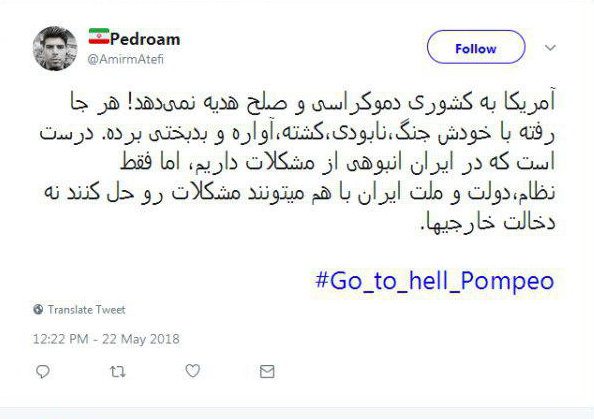Open the 12:22 PM timestamp permalink
The image size is (594, 419).
pos(61,339)
